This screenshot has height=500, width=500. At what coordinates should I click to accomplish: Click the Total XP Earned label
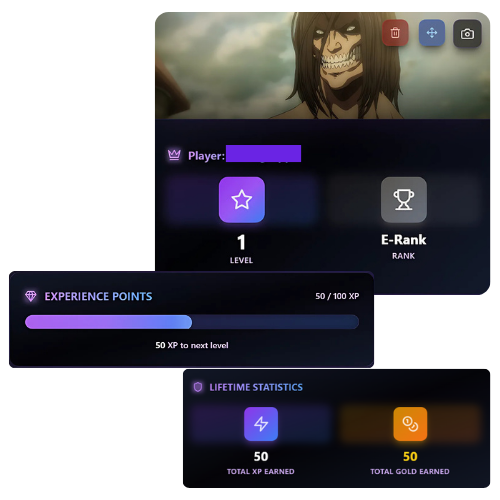261,471
